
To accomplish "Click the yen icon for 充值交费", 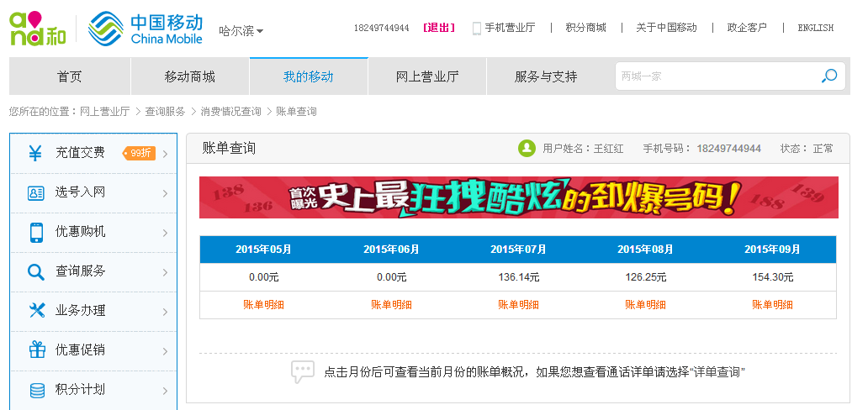I will point(35,153).
